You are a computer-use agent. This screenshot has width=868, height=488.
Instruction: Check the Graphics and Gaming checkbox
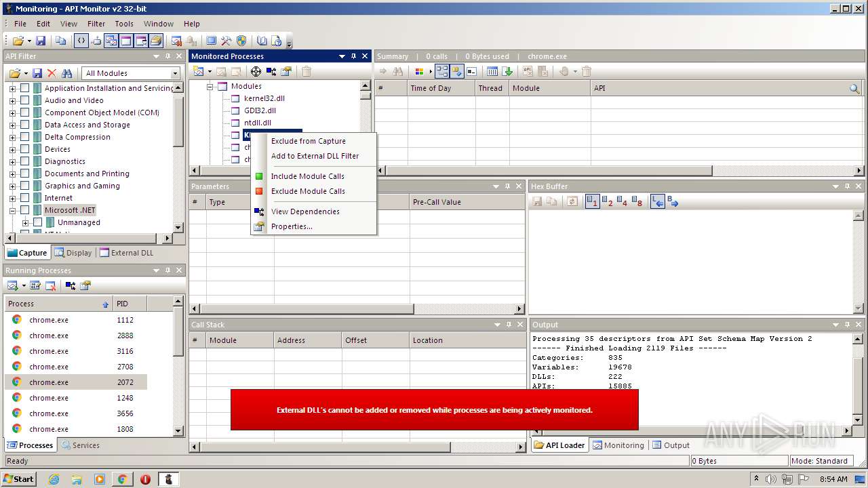coord(25,186)
